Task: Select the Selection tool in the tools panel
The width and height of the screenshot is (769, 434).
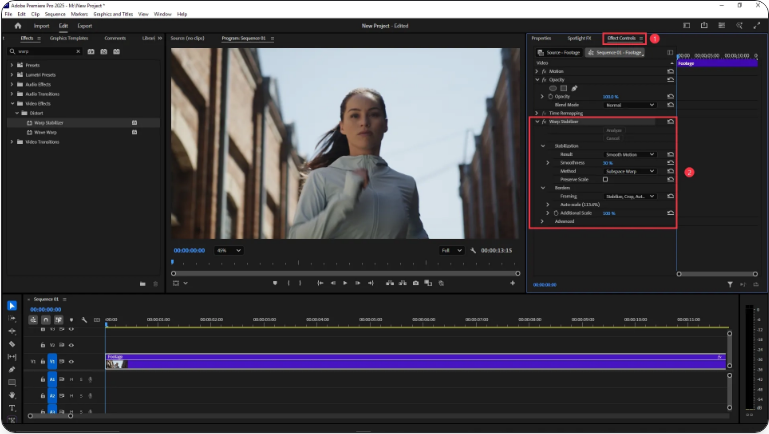Action: 11,306
